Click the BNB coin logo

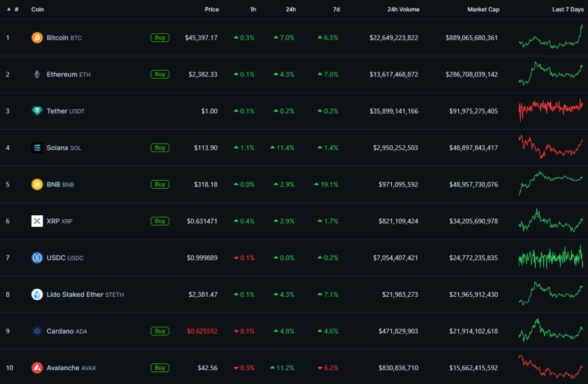coord(36,184)
